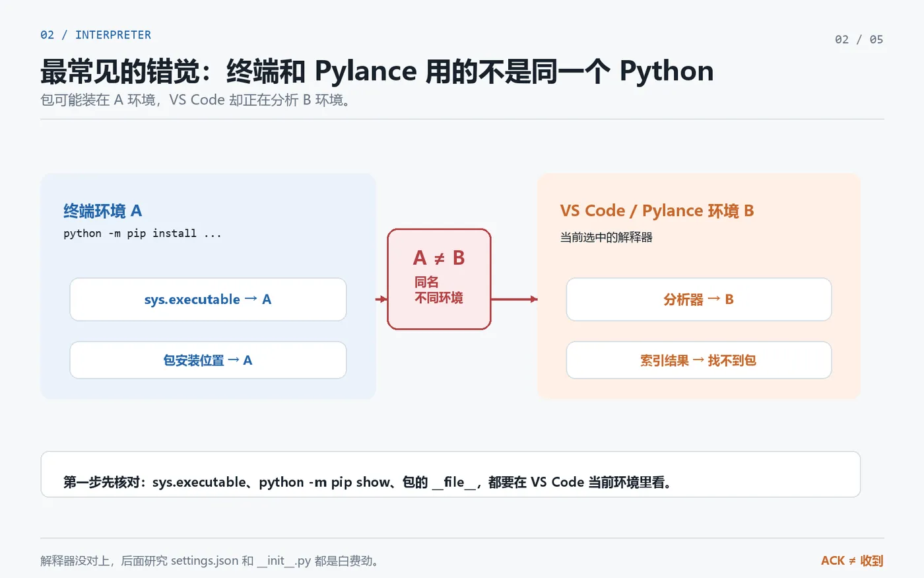924x578 pixels.
Task: Click the '02 / 05' page counter
Action: pyautogui.click(x=859, y=40)
